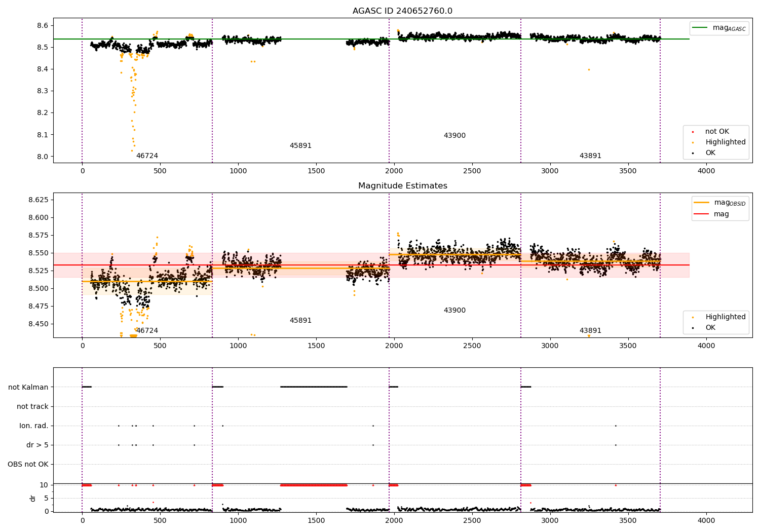760x532 pixels.
Task: Click the orange line swatch beside mag OBSID legend
Action: pos(702,203)
